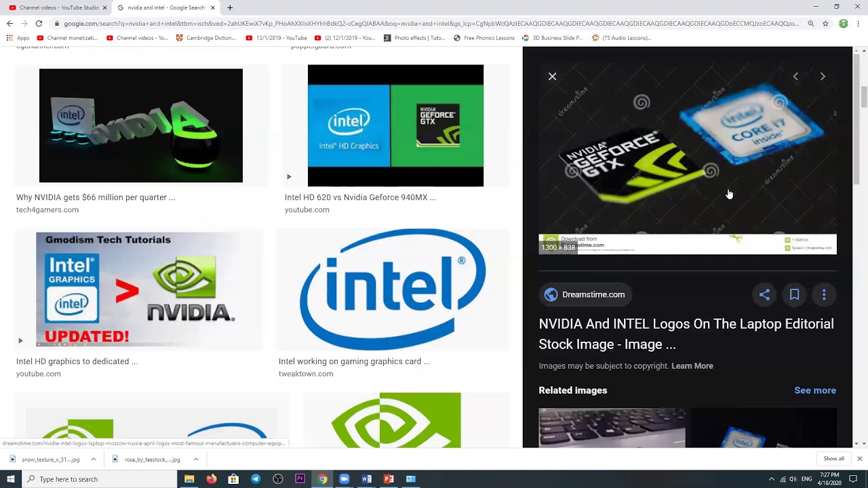
Task: Open tweaktown.com source text
Action: 306,374
